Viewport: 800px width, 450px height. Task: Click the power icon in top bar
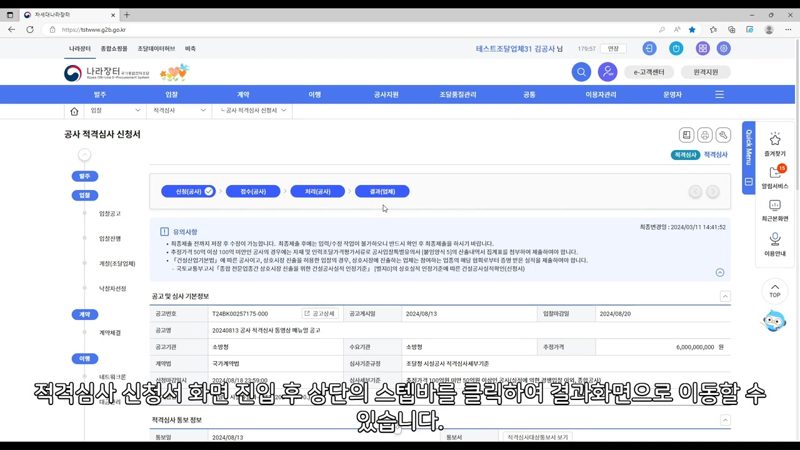click(x=676, y=48)
